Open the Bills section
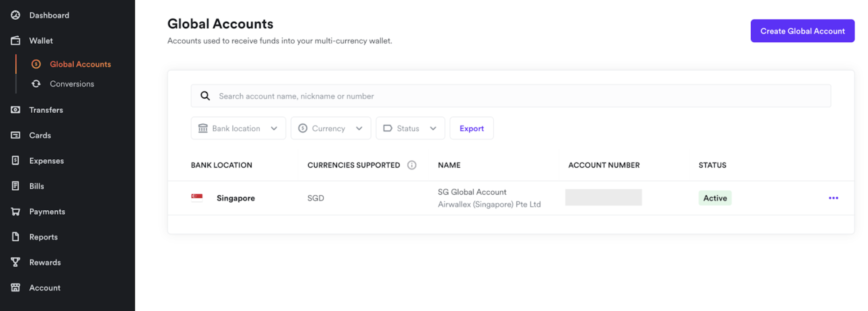868x311 pixels. pos(37,186)
